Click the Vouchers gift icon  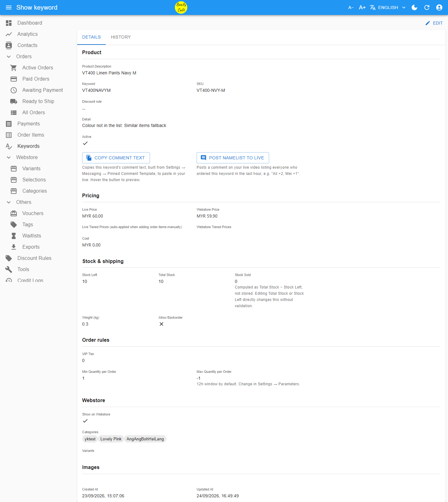pos(14,213)
